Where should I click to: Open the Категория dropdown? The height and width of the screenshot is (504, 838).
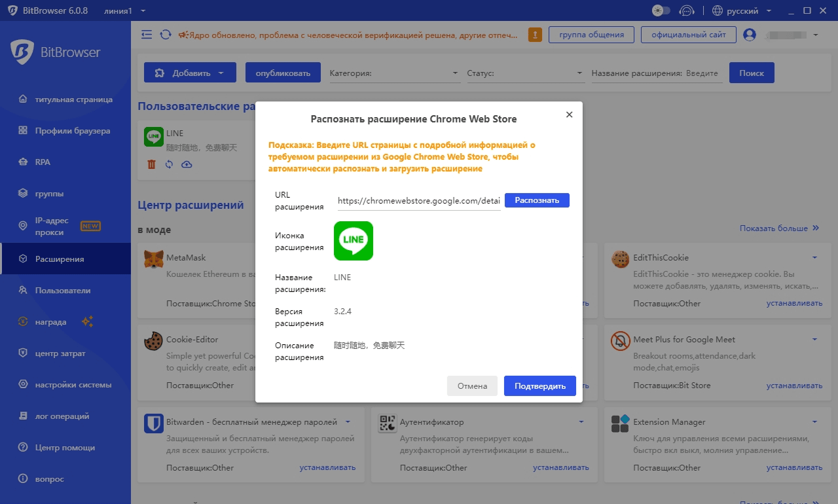coord(394,73)
